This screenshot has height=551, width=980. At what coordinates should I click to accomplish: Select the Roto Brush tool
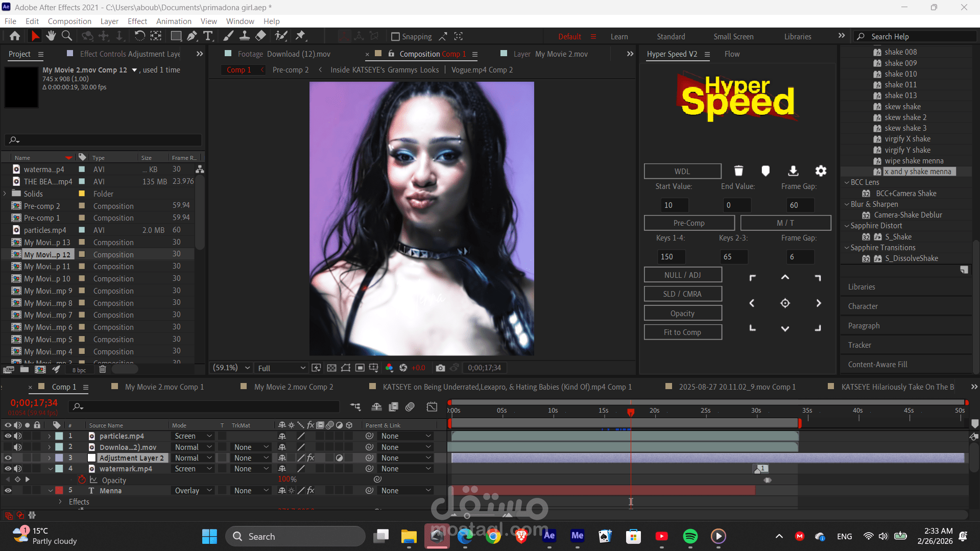[281, 36]
